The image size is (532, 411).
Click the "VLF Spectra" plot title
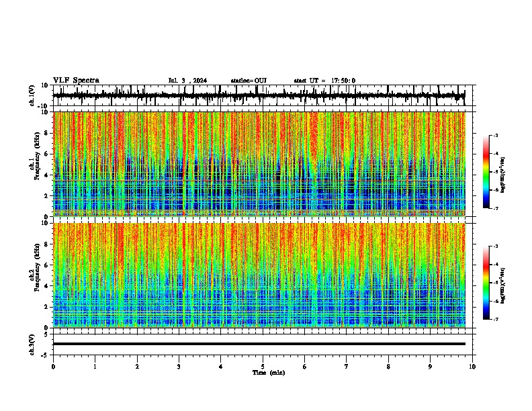(x=76, y=81)
